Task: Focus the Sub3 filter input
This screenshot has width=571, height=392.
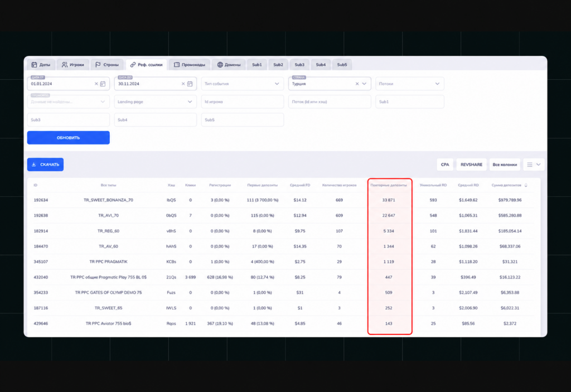Action: (69, 119)
